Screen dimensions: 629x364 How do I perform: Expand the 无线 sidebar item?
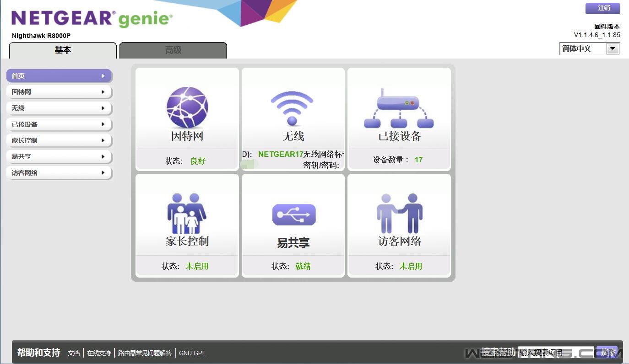(x=59, y=108)
